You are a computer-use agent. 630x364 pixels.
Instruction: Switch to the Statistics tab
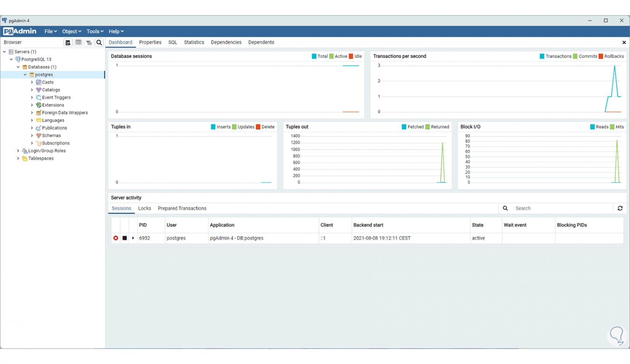194,42
